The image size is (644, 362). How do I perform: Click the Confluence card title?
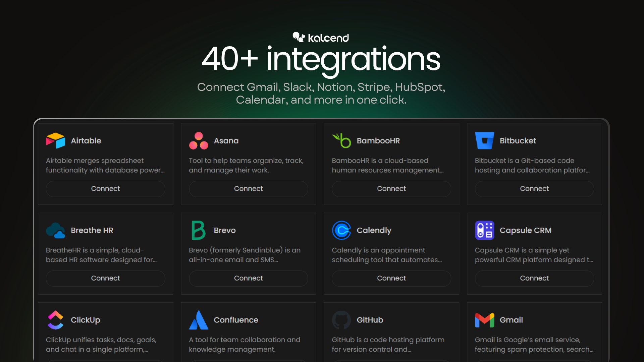tap(236, 320)
